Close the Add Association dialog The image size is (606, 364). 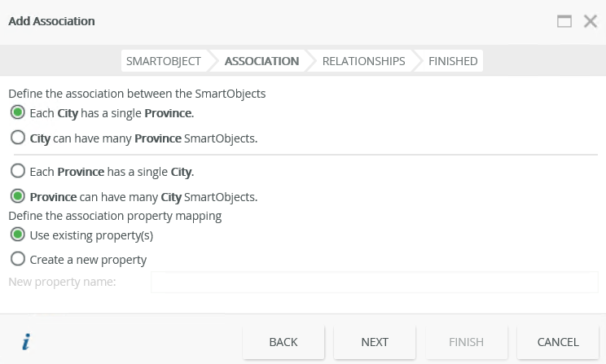591,21
